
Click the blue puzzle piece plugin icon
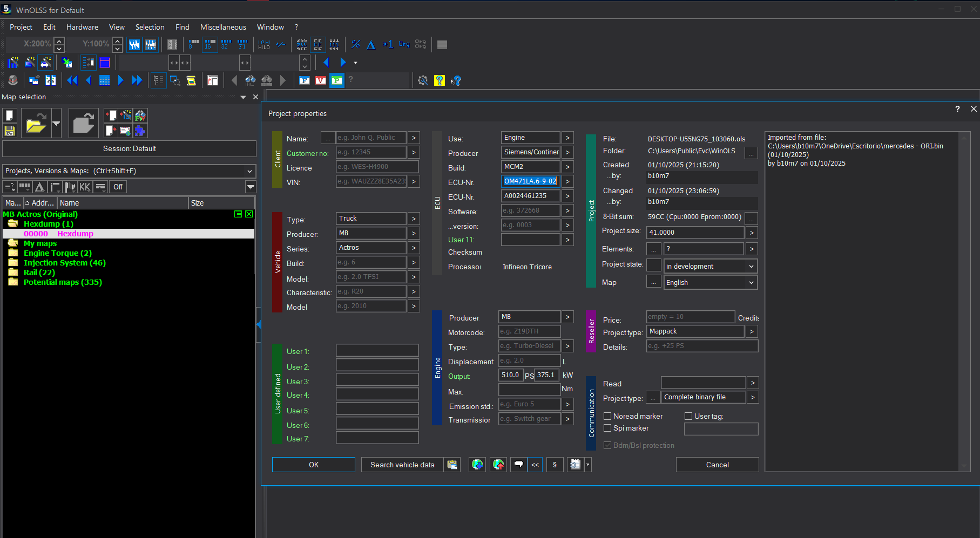140,131
